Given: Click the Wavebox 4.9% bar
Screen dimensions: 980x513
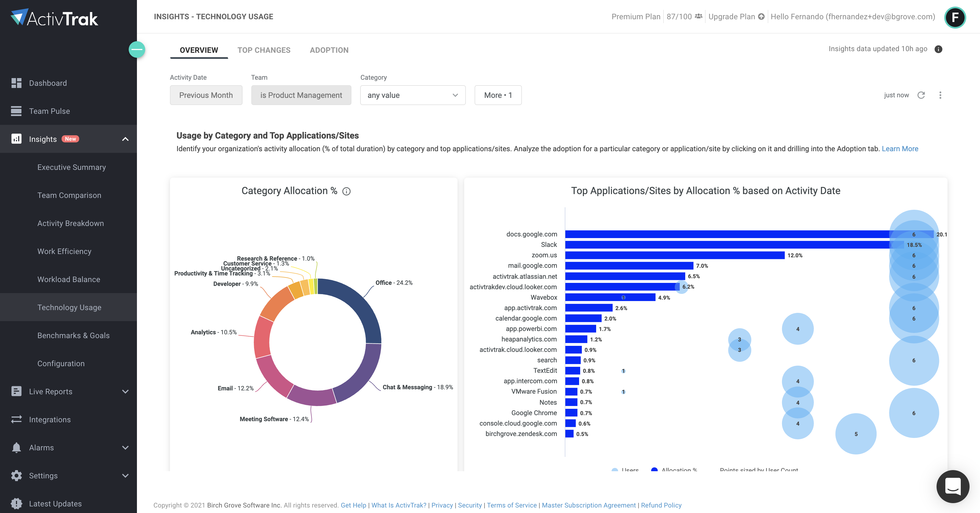Looking at the screenshot, I should 610,297.
